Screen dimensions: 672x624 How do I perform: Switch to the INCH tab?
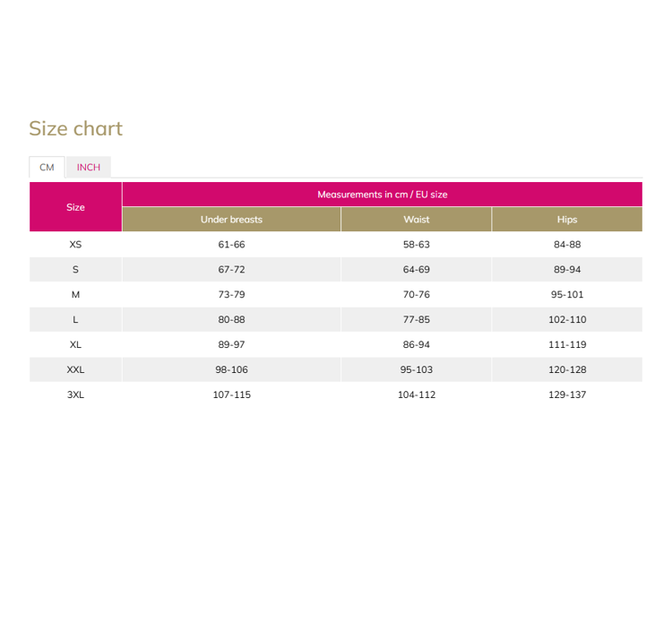pos(89,167)
